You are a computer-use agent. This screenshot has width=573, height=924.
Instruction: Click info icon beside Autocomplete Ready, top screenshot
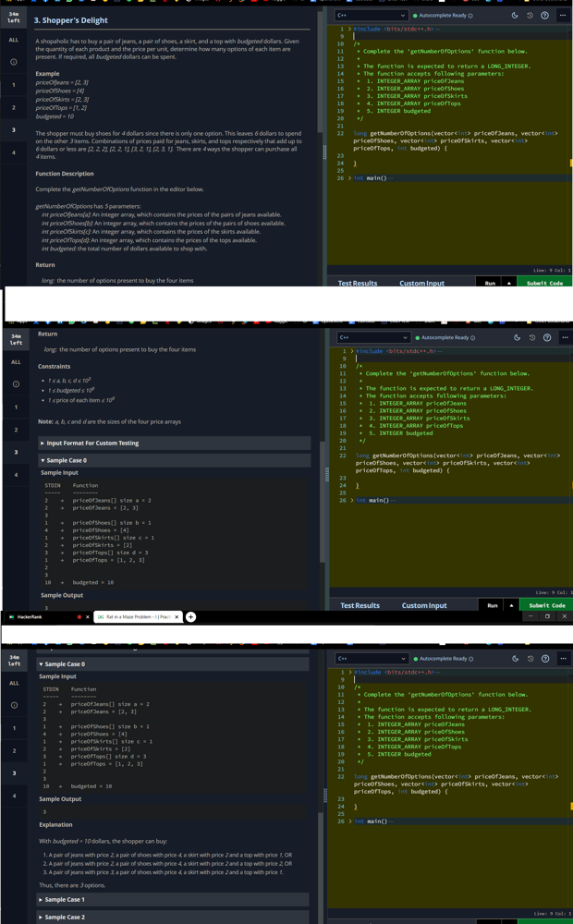(470, 16)
